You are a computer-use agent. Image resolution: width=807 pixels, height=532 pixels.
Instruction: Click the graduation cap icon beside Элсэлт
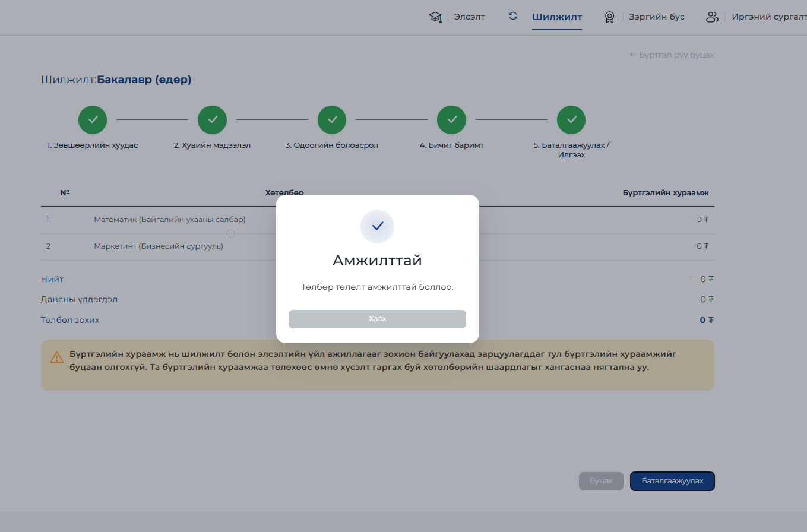click(x=436, y=17)
